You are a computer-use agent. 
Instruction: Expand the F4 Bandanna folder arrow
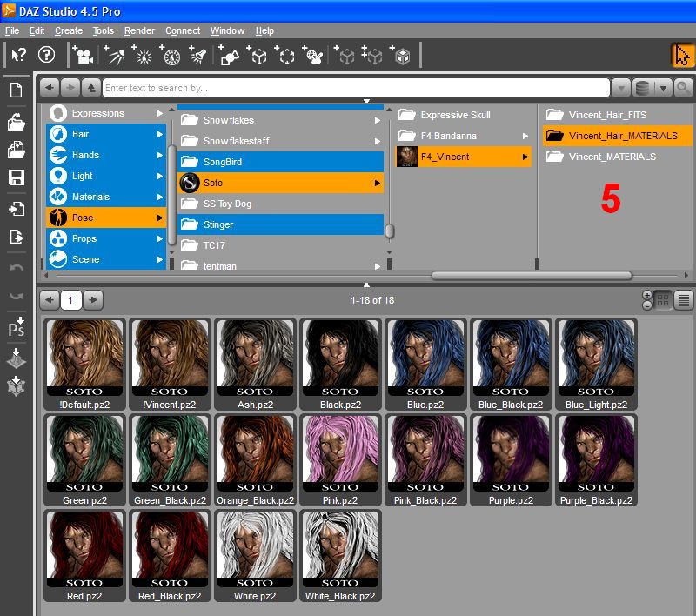[525, 136]
